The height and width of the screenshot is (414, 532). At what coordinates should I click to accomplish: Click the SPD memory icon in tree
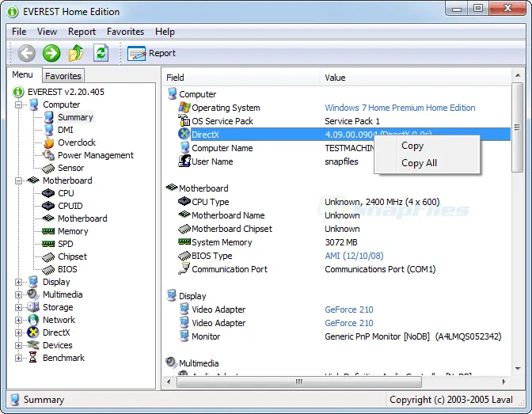point(48,244)
